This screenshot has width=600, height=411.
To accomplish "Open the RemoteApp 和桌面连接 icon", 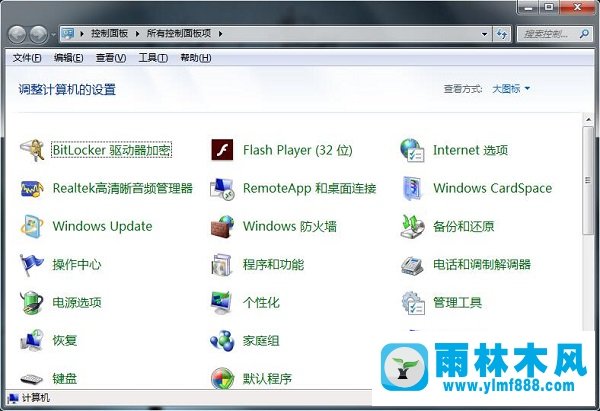I will tap(222, 188).
